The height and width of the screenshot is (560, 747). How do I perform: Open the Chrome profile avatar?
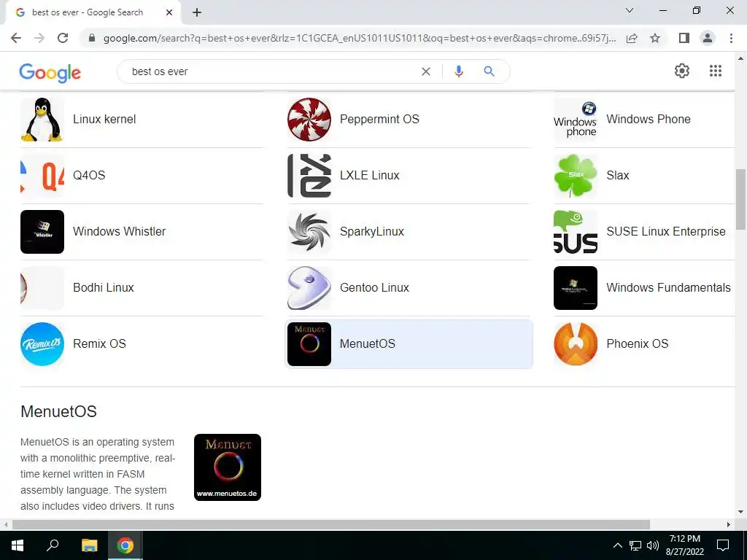[708, 38]
